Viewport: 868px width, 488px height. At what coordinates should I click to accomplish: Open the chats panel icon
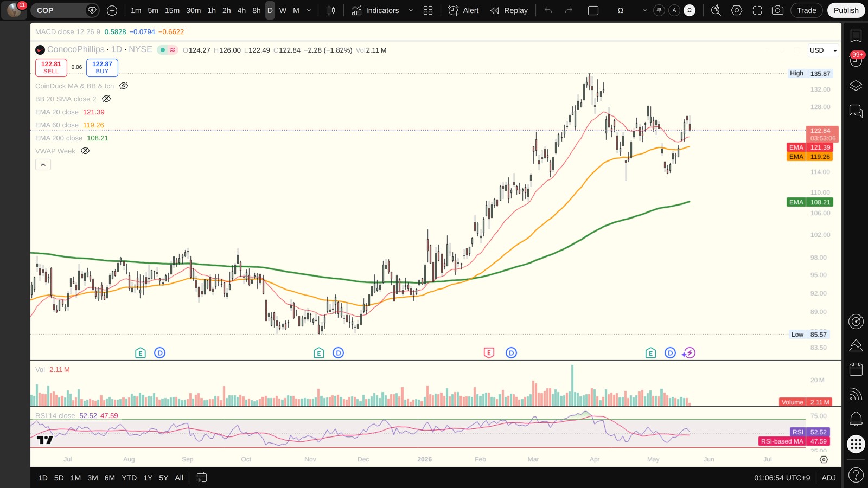[856, 111]
